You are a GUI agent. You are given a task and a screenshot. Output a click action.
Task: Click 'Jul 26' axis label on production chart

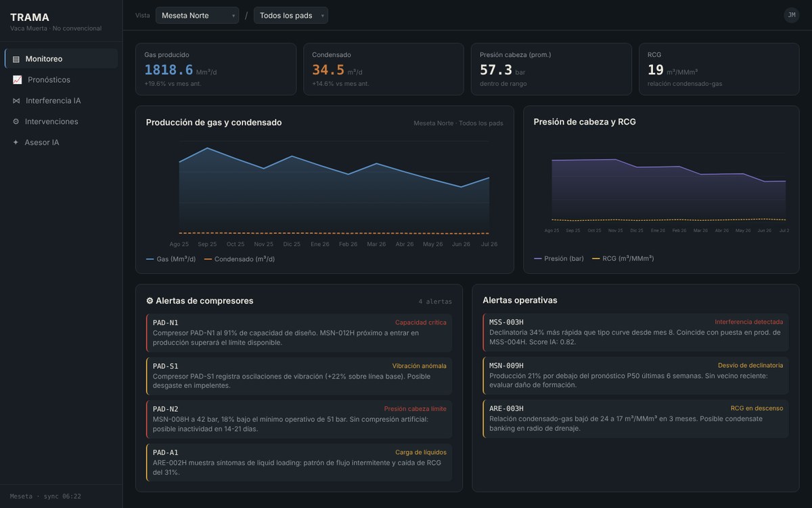[489, 245]
